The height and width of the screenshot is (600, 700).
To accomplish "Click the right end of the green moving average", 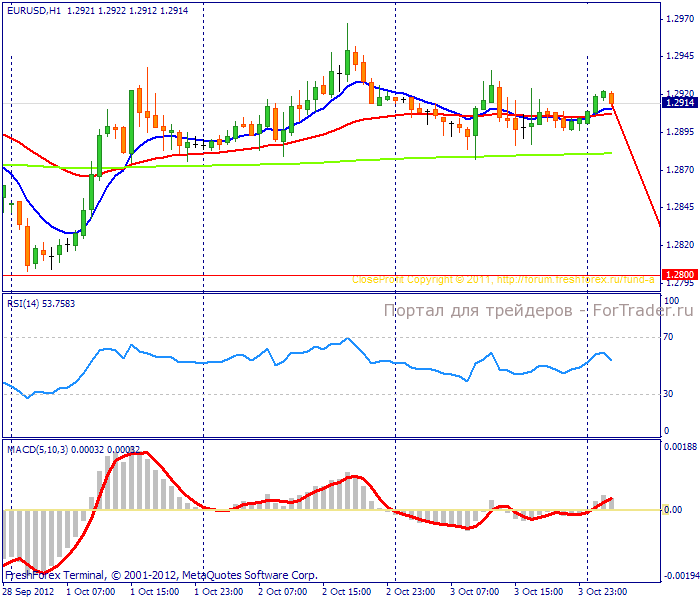I will pyautogui.click(x=609, y=153).
